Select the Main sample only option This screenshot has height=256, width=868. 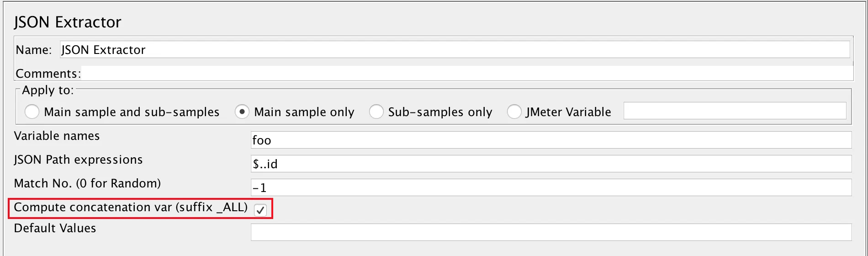click(242, 112)
